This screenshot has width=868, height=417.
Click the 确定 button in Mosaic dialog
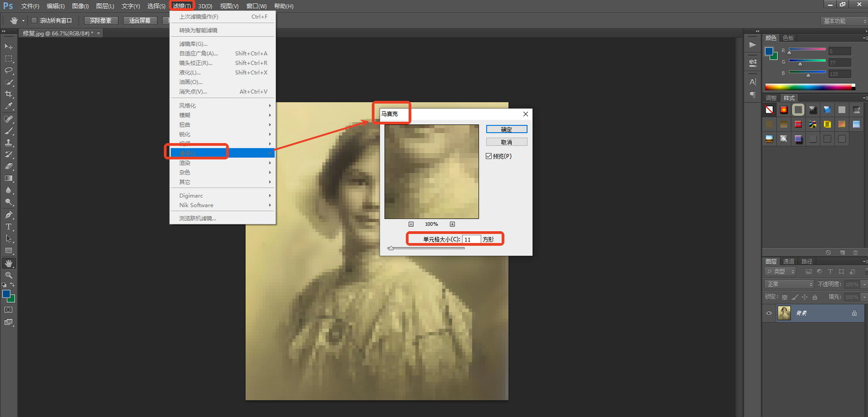[507, 129]
